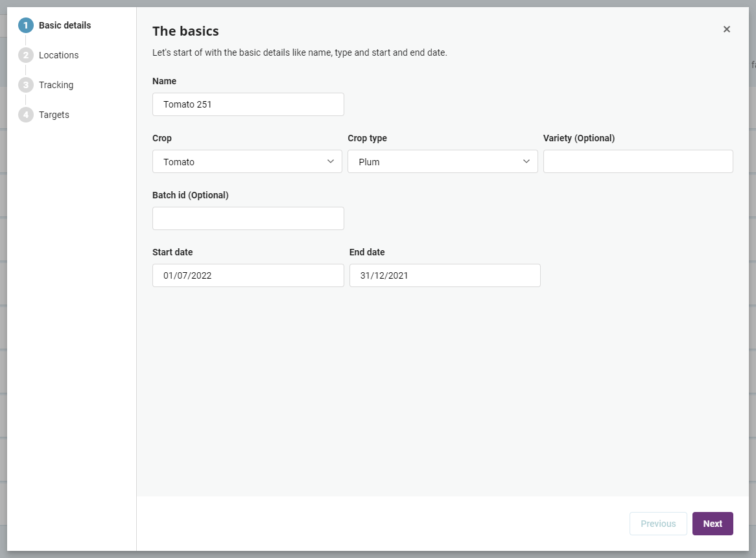Click the Crop type label

[368, 138]
